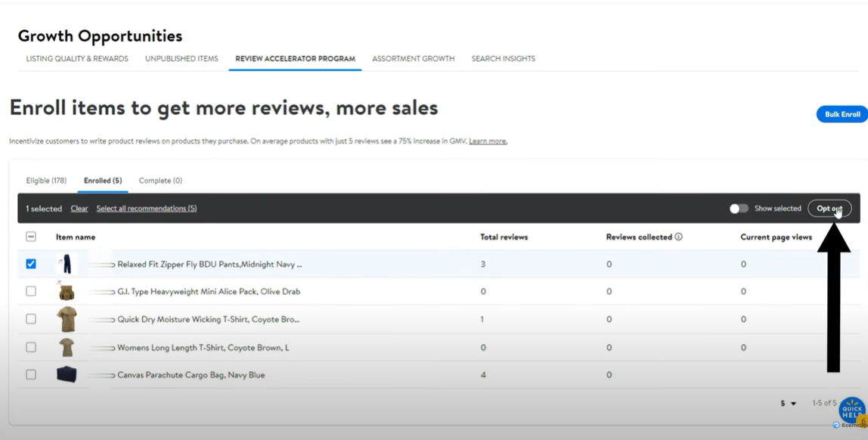Select the Enrolled (5) sub-tab
The height and width of the screenshot is (440, 868).
click(x=103, y=181)
